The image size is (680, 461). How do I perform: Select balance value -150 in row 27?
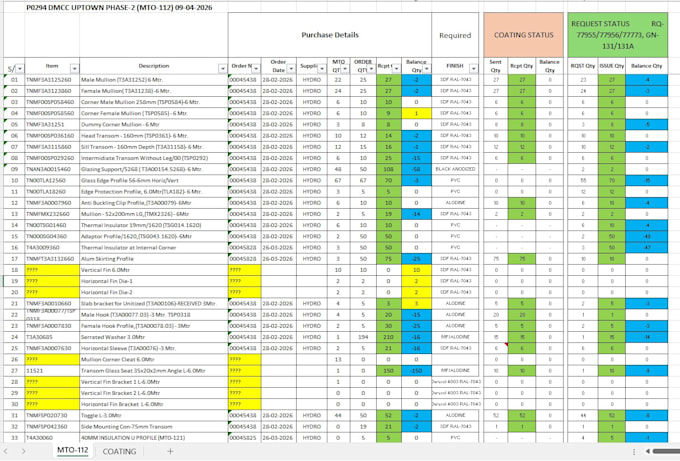pyautogui.click(x=416, y=371)
